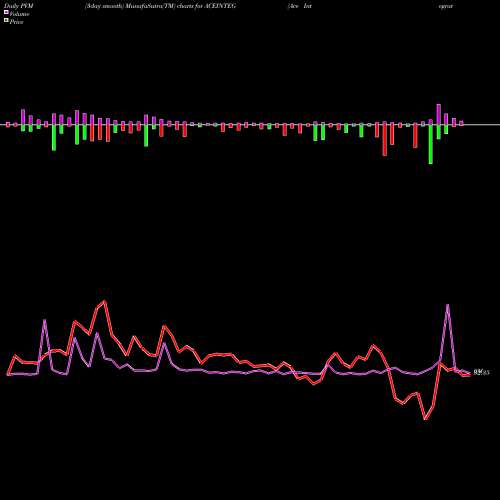Click the purple Volume legend swatch
The width and height of the screenshot is (500, 500).
6,12
